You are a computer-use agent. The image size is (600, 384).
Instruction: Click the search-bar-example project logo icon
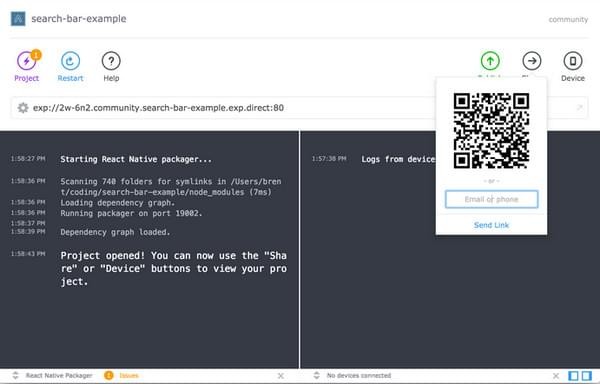pos(18,19)
